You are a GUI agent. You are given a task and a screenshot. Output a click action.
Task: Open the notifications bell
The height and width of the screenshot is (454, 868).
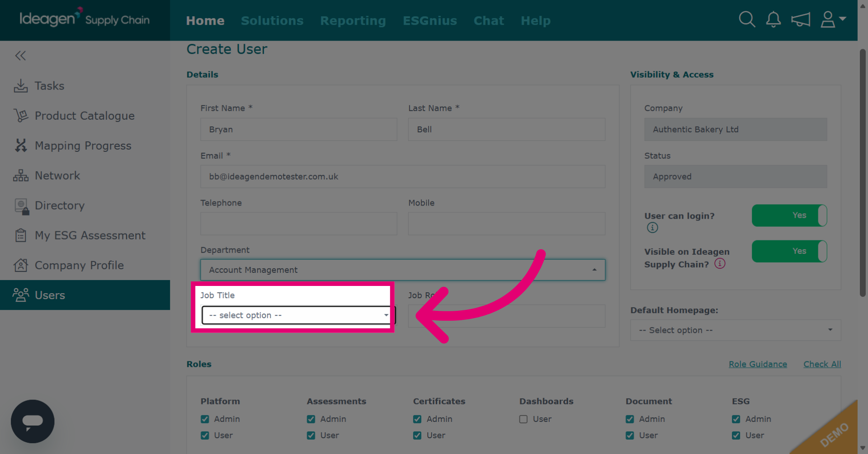pyautogui.click(x=774, y=19)
